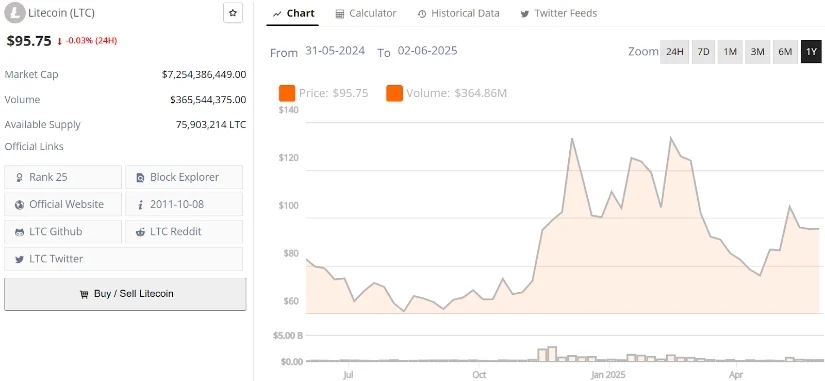This screenshot has width=825, height=381.
Task: Click the Rank medal icon
Action: (x=20, y=177)
